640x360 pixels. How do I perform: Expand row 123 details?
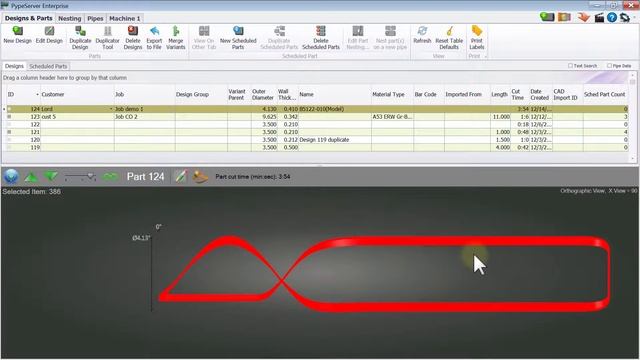(9, 117)
